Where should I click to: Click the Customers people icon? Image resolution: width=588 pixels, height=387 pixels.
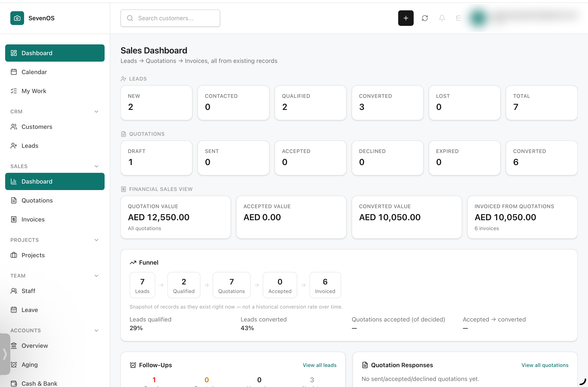tap(14, 127)
